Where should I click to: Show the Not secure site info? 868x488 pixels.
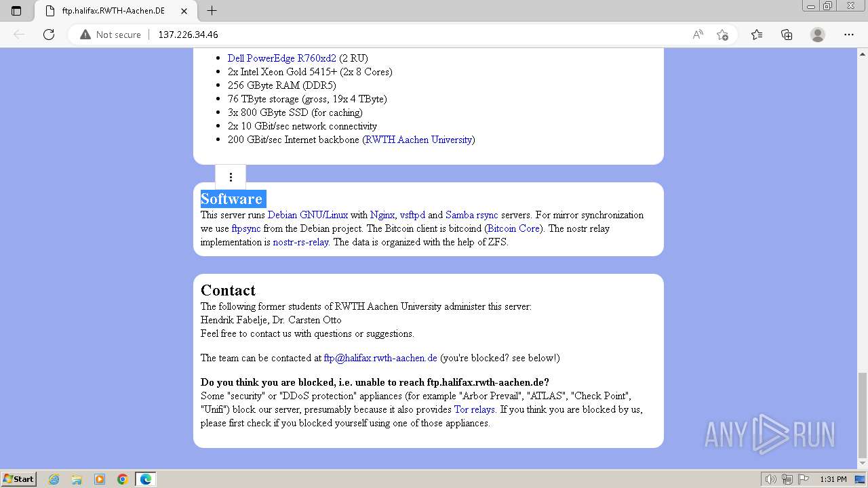(111, 35)
